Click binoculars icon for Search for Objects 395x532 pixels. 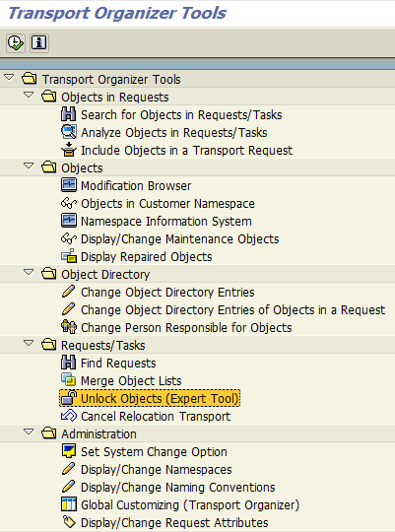69,114
